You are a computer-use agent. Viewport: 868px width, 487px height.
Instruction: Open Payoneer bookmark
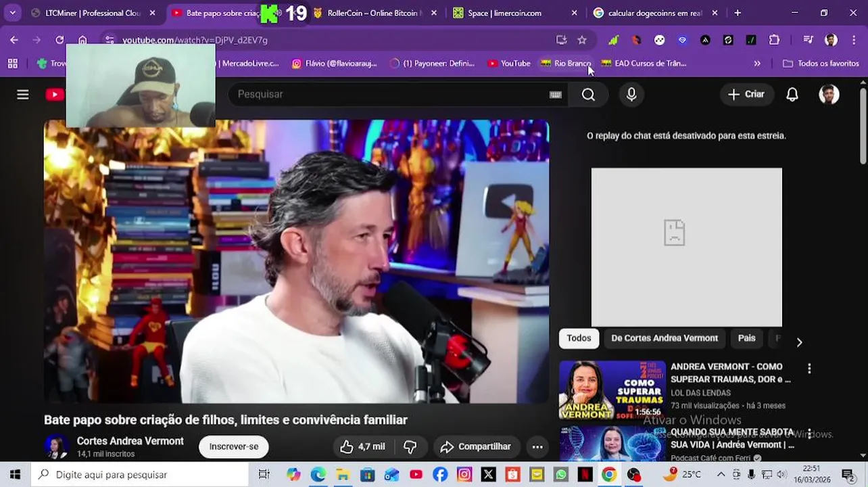click(432, 64)
